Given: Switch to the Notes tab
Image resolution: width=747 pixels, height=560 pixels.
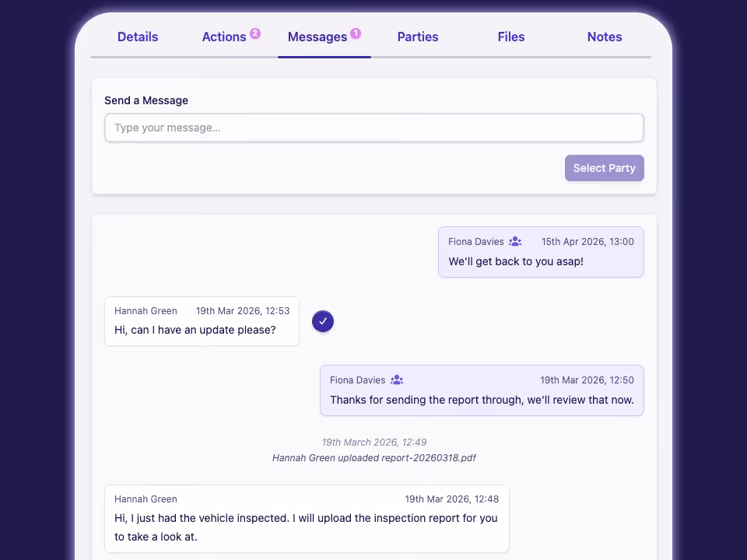Looking at the screenshot, I should pos(605,37).
